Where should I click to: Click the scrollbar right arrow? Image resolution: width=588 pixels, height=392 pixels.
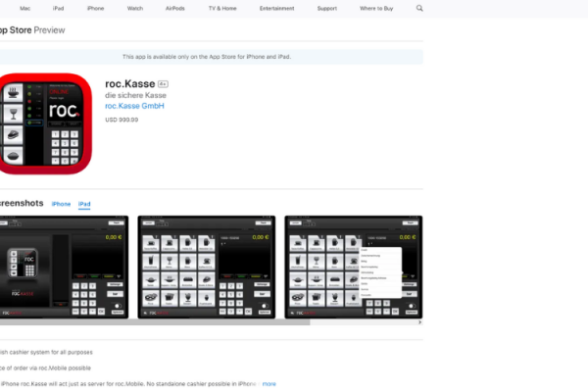point(419,322)
